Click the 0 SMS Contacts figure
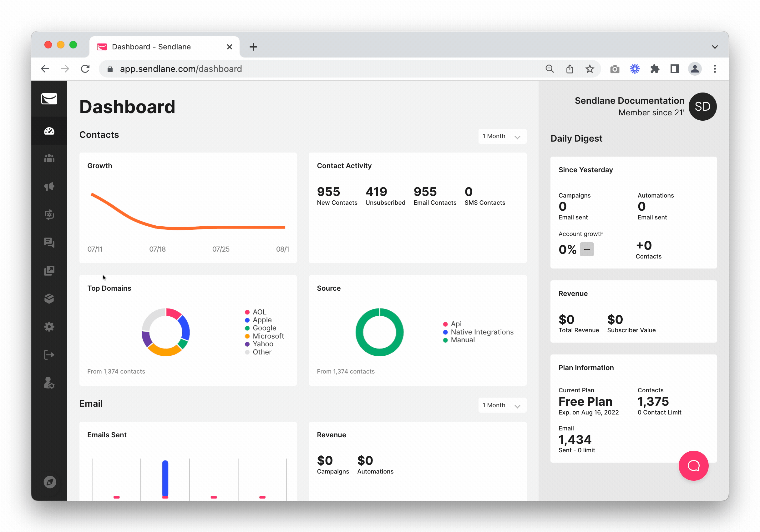The image size is (760, 532). [469, 192]
